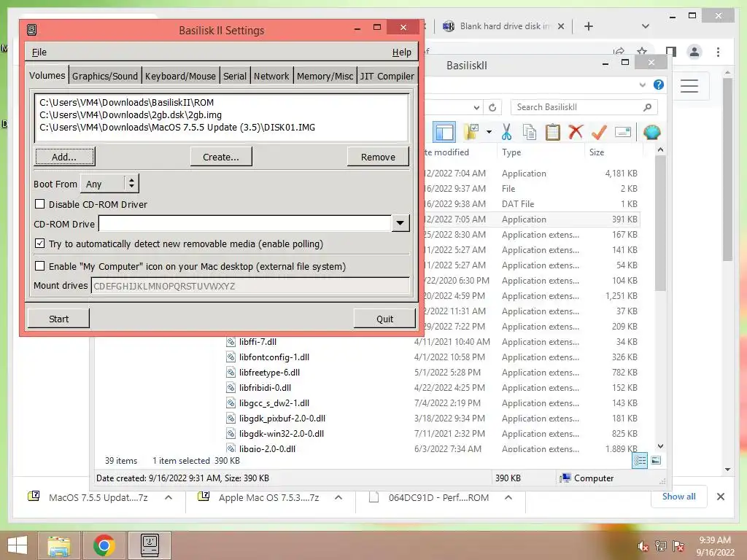Switch to the Serial tab
Viewport: 747px width, 560px height.
coord(235,76)
